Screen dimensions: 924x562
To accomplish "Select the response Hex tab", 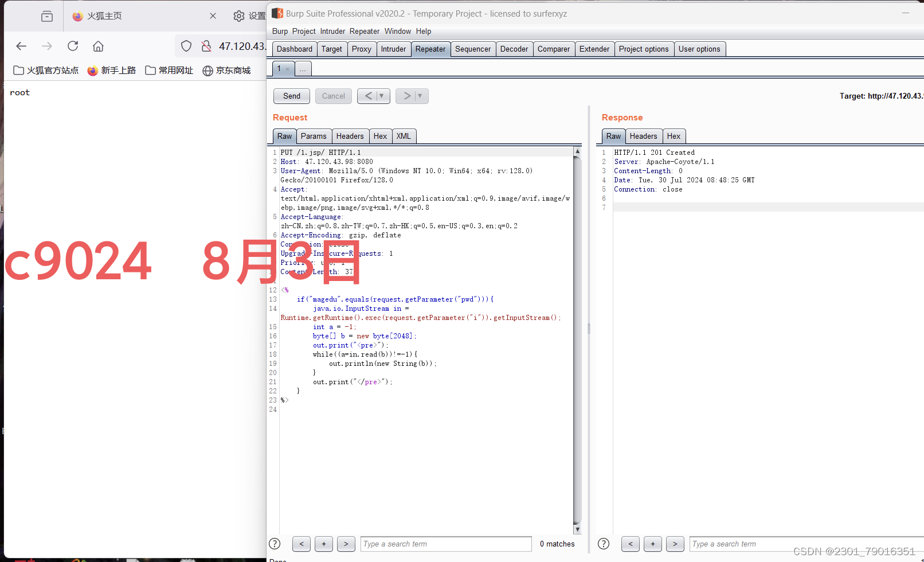I will click(674, 136).
